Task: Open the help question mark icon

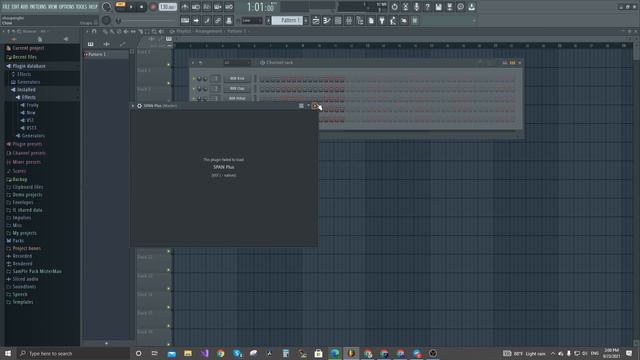Action: point(427,7)
